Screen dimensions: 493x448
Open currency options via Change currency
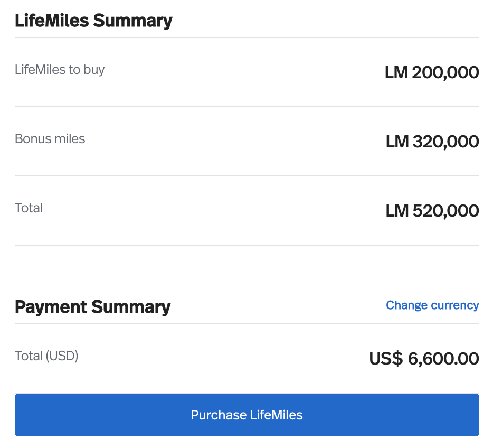tap(432, 305)
